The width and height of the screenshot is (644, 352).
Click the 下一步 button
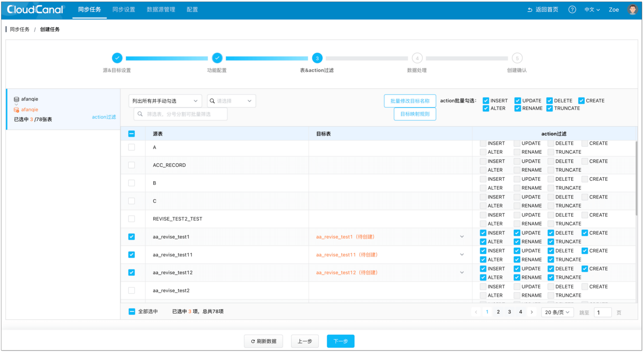pyautogui.click(x=340, y=341)
